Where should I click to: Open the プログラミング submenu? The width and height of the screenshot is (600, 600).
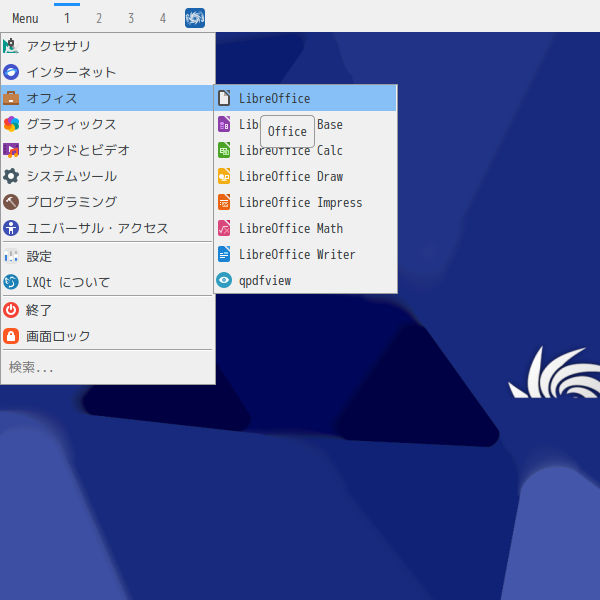tap(107, 202)
